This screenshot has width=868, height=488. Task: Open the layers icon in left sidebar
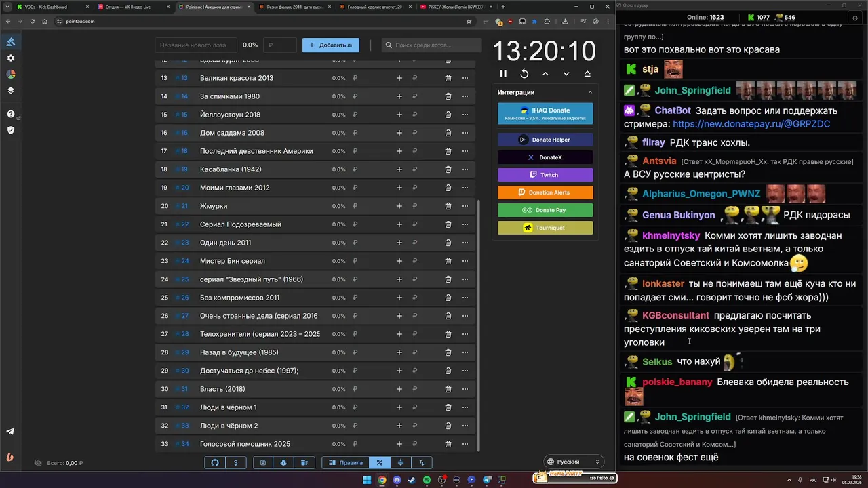(x=11, y=90)
